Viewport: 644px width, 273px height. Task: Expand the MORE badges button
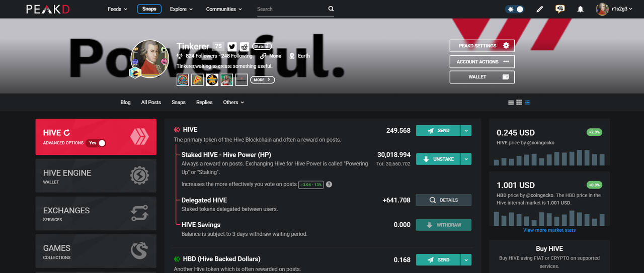click(263, 79)
